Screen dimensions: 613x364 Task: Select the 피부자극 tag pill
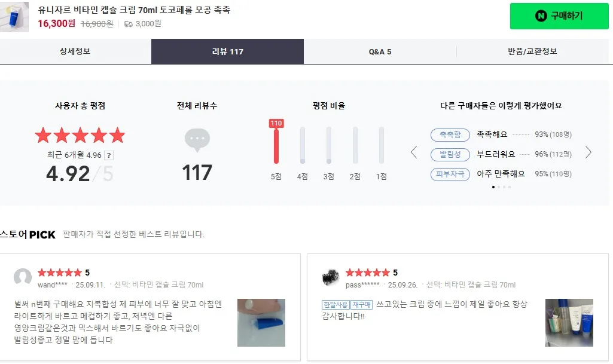click(x=450, y=174)
